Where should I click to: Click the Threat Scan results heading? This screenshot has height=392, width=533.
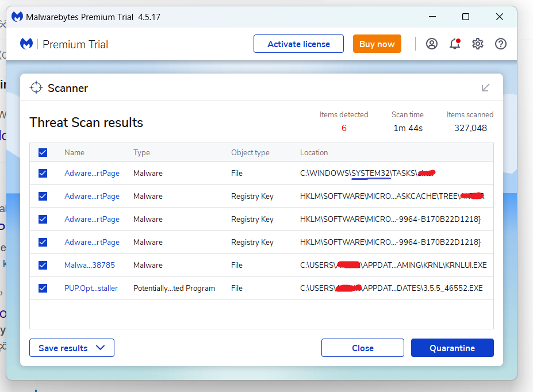(86, 122)
